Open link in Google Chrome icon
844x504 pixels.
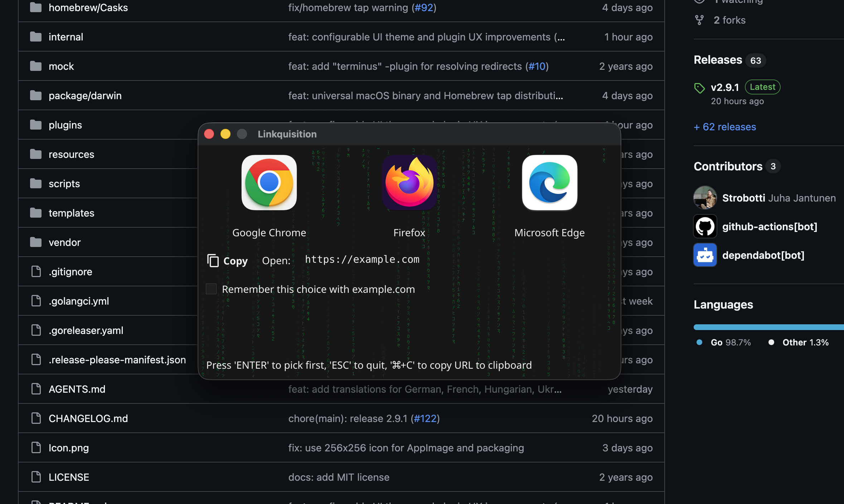pyautogui.click(x=269, y=183)
